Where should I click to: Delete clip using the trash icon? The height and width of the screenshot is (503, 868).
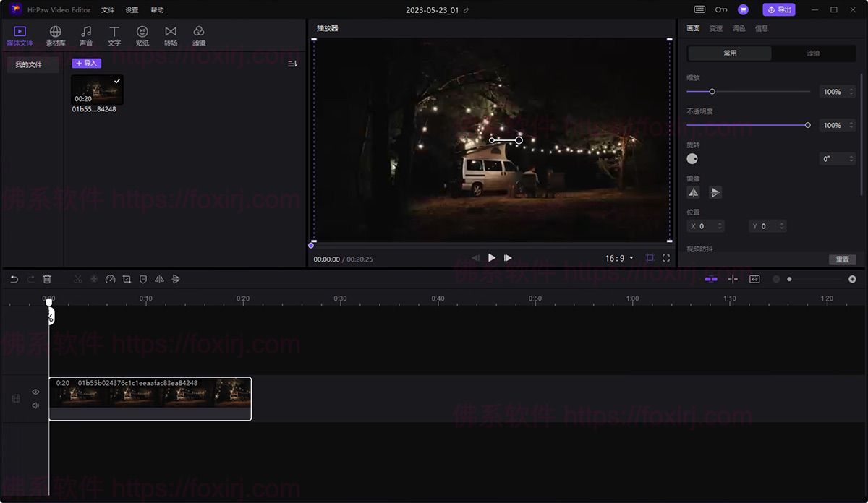47,279
